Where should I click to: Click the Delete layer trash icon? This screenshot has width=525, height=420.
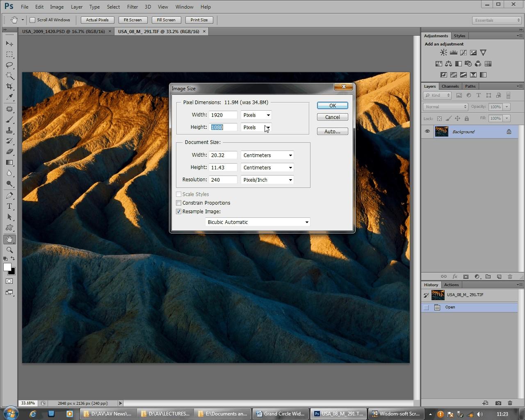pos(510,277)
